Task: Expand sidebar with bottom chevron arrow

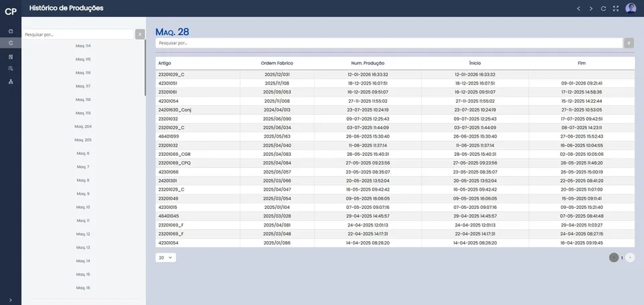Action: (x=11, y=300)
